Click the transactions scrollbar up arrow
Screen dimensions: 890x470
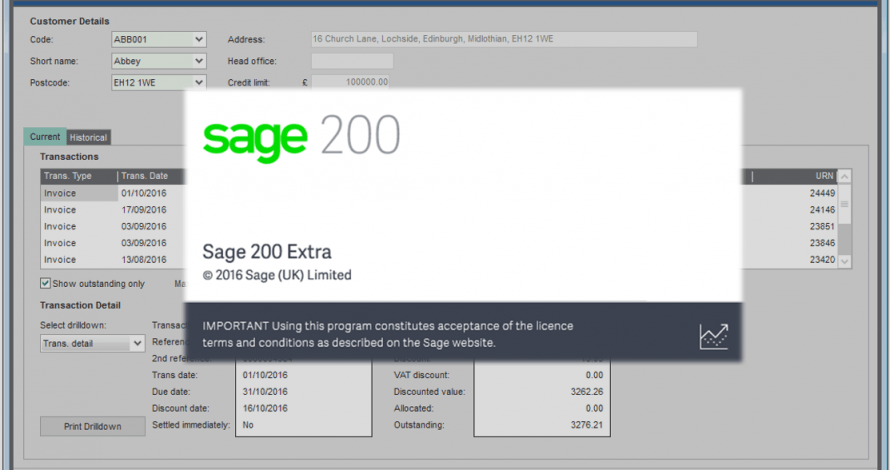point(845,177)
